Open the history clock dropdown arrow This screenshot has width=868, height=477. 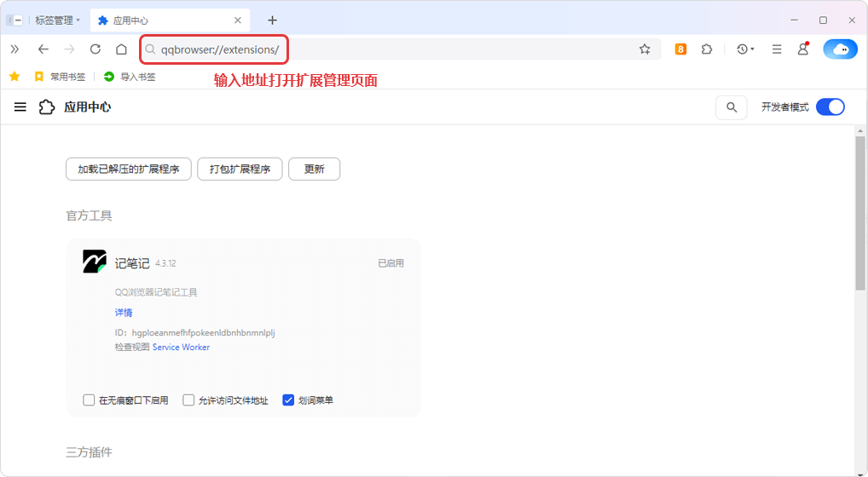click(752, 49)
